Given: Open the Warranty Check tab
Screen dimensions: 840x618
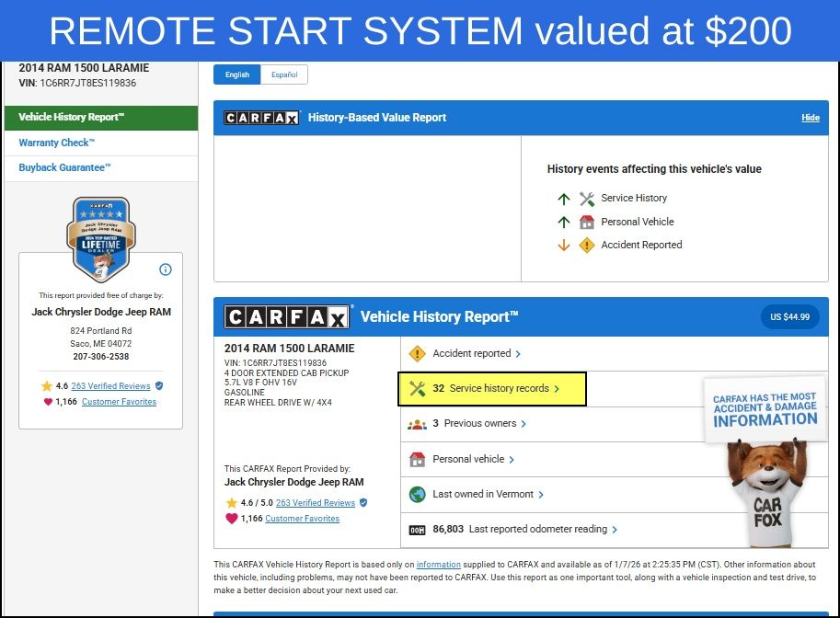Looking at the screenshot, I should [57, 143].
